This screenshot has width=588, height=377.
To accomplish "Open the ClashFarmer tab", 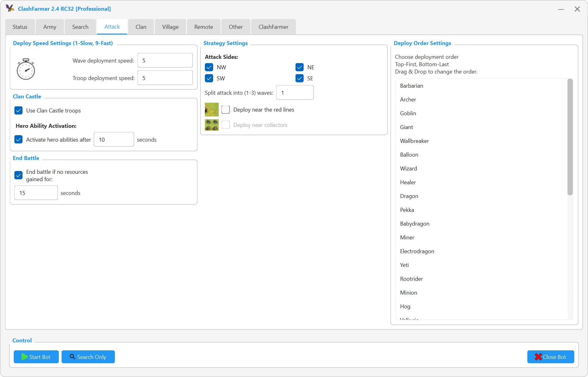I will [x=273, y=27].
